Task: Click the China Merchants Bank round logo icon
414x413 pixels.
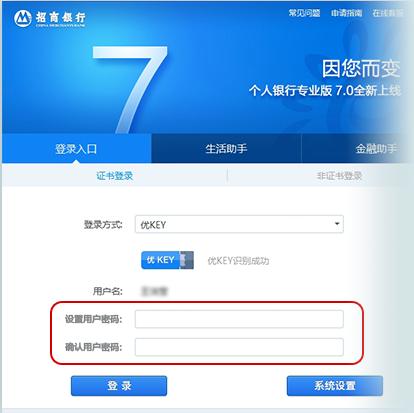Action: [23, 18]
